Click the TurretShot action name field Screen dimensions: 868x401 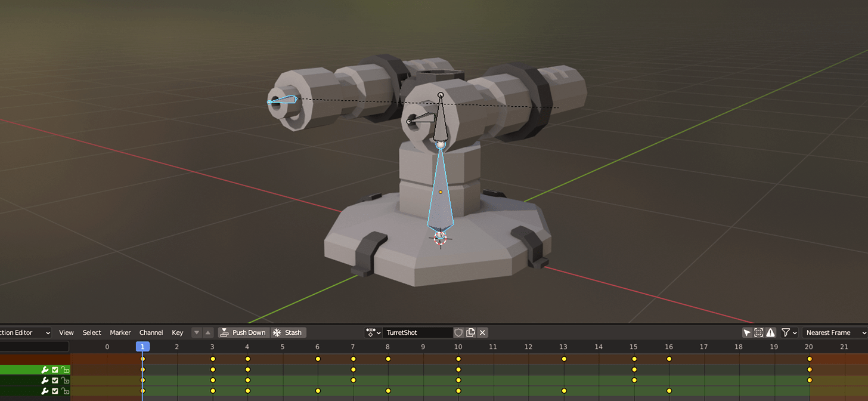tap(417, 332)
